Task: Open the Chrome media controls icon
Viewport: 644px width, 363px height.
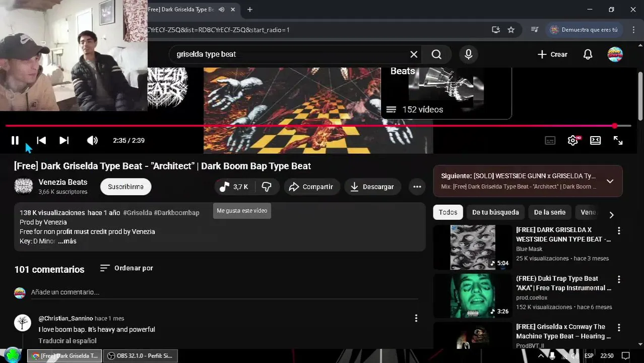Action: coord(535,30)
